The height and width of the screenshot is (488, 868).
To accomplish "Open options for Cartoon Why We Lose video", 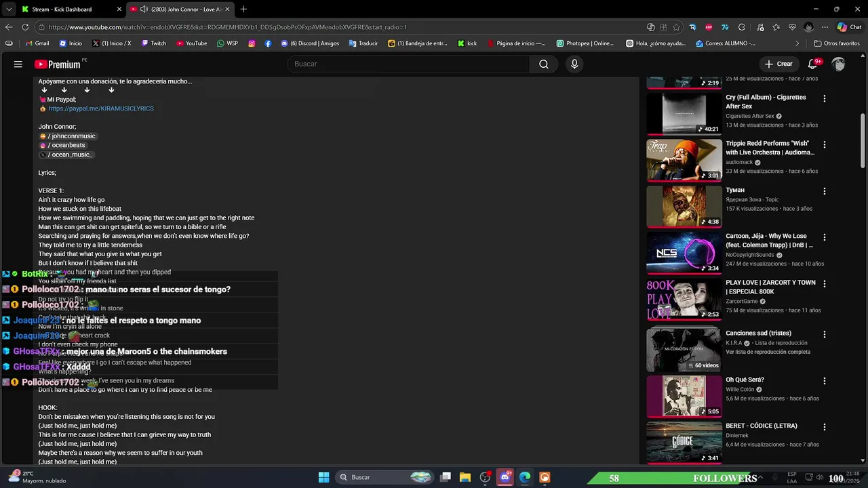I will (x=825, y=237).
